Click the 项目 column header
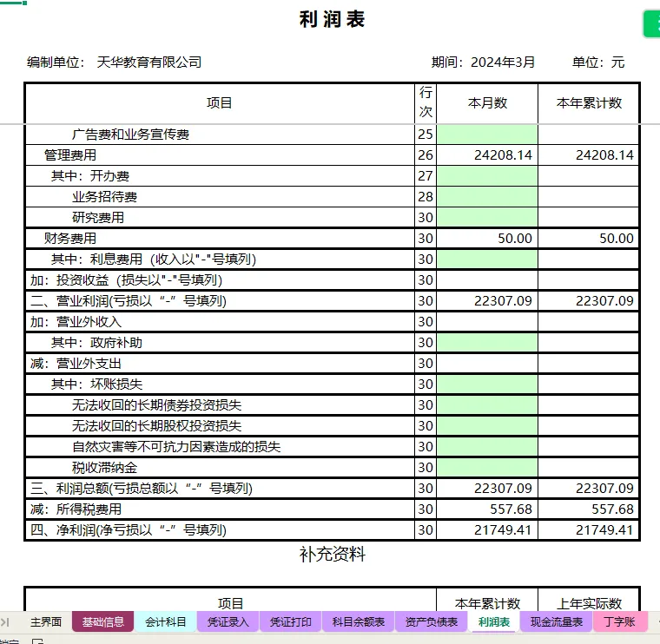Screen dimensions: 660x644 (x=220, y=103)
